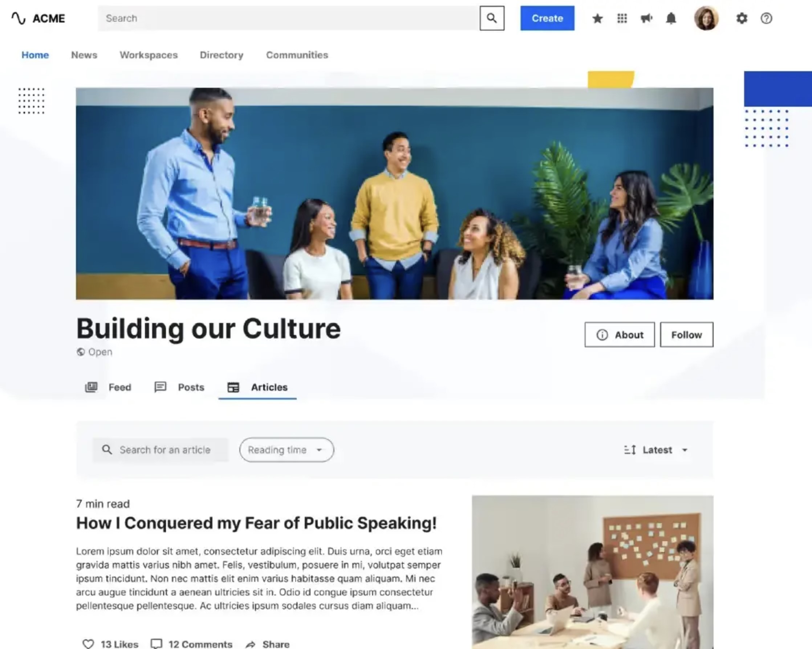The height and width of the screenshot is (649, 812).
Task: Click the search magnifier button
Action: coord(492,18)
